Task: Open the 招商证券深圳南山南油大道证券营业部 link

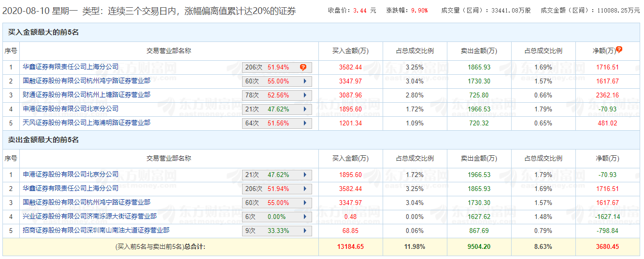Action: pos(96,231)
